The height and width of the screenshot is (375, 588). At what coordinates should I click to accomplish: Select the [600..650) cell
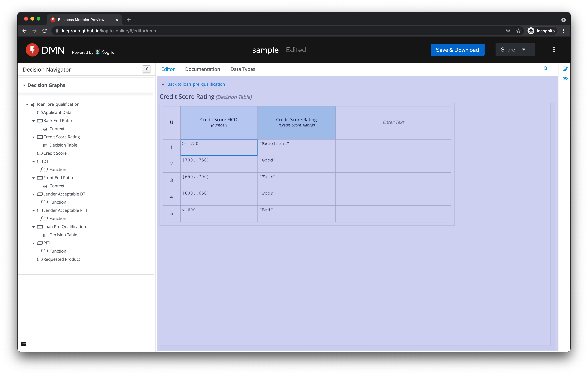tap(219, 197)
